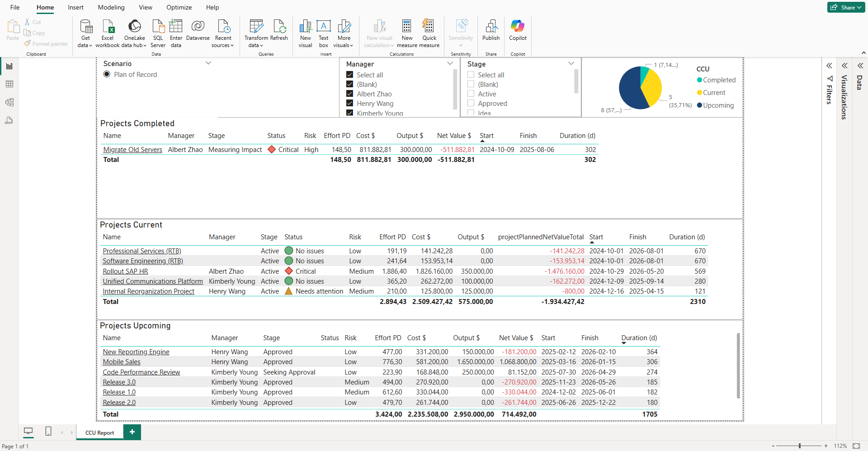The height and width of the screenshot is (451, 868).
Task: Open the Modeling ribbon tab
Action: coord(111,7)
